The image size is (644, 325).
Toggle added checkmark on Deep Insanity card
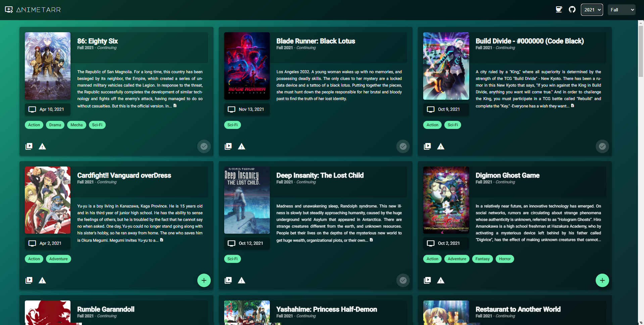coord(403,280)
